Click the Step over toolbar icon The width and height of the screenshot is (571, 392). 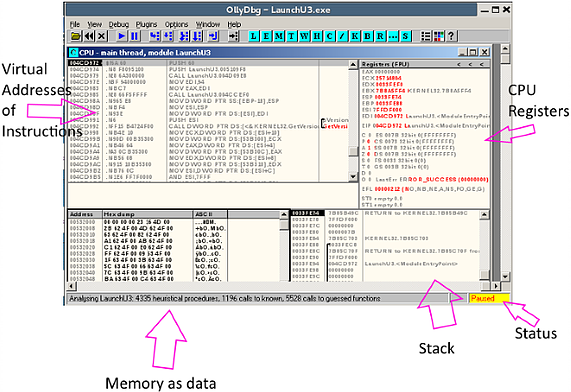tap(168, 36)
